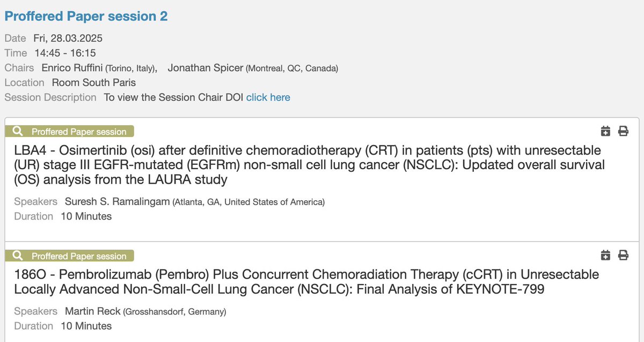The image size is (644, 342).
Task: Click the session date Fri, 28.03.2025
Action: point(68,38)
